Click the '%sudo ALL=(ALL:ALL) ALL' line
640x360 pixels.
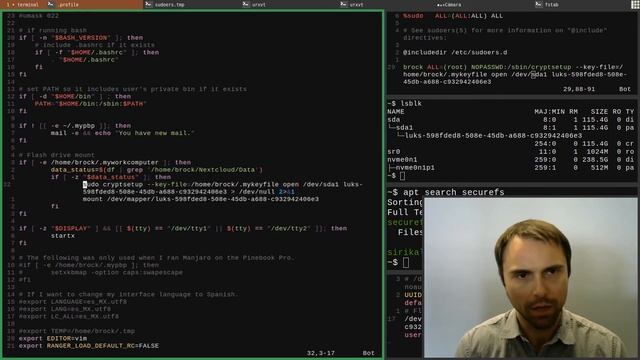(453, 16)
